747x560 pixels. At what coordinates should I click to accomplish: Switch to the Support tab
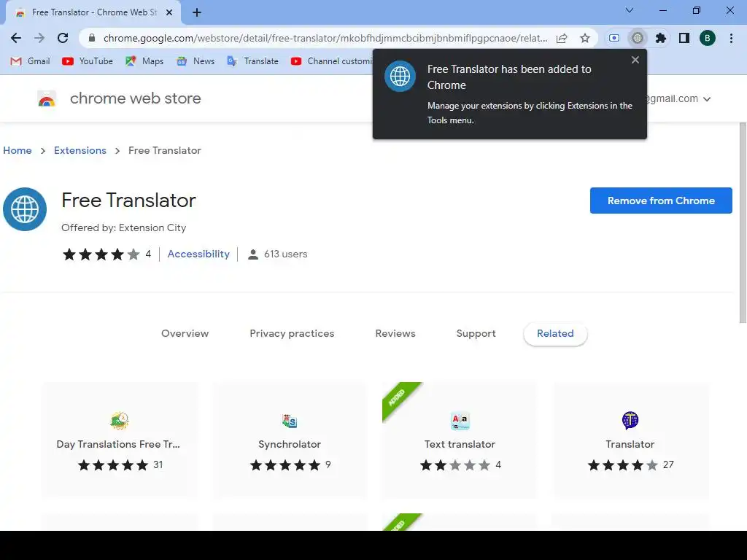tap(476, 333)
